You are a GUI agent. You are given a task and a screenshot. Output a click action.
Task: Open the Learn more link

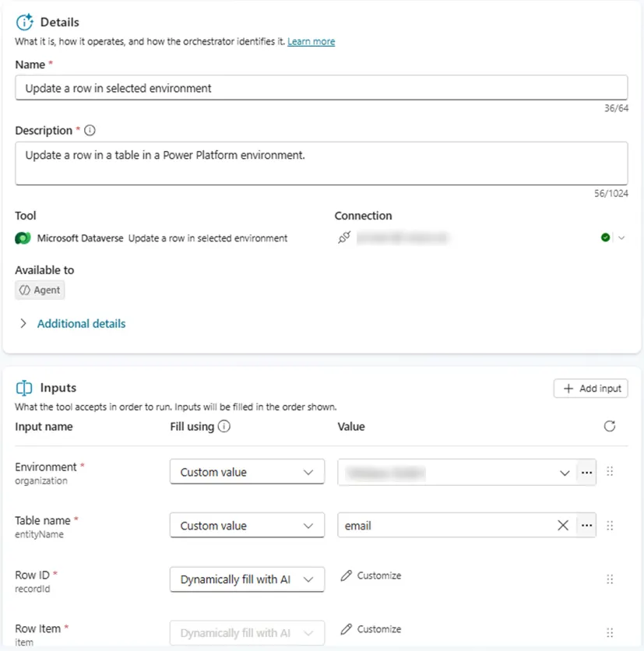pyautogui.click(x=311, y=41)
